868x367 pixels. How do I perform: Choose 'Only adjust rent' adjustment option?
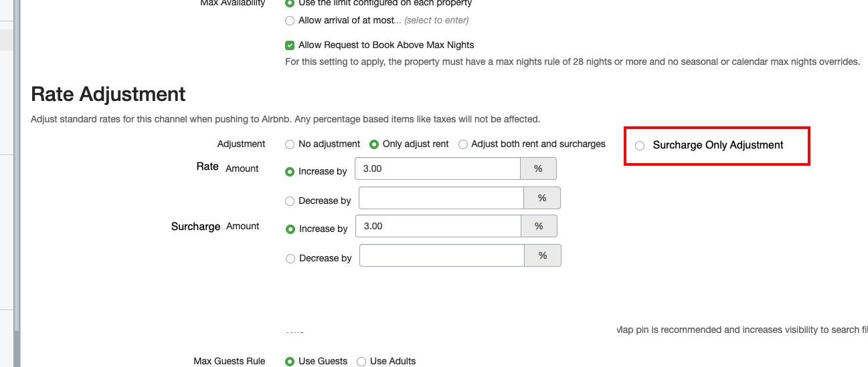click(x=374, y=144)
